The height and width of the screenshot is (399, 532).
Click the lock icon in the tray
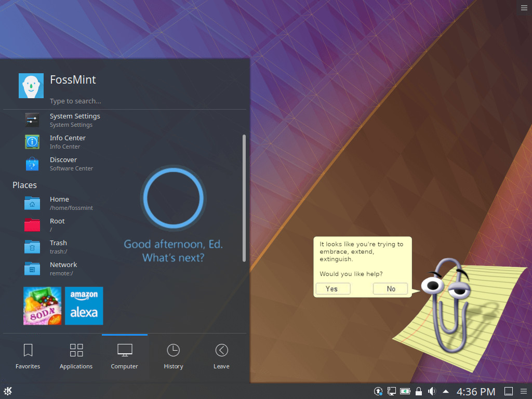[419, 392]
